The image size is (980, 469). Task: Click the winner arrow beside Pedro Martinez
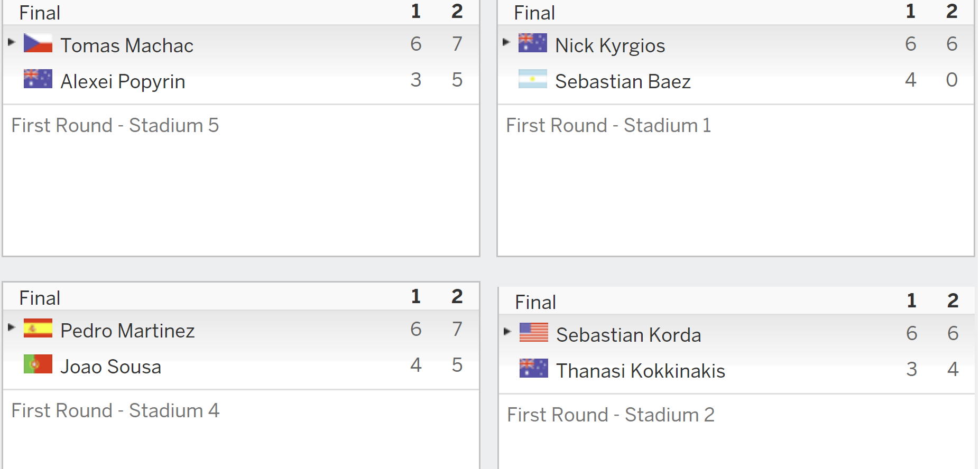pyautogui.click(x=12, y=327)
